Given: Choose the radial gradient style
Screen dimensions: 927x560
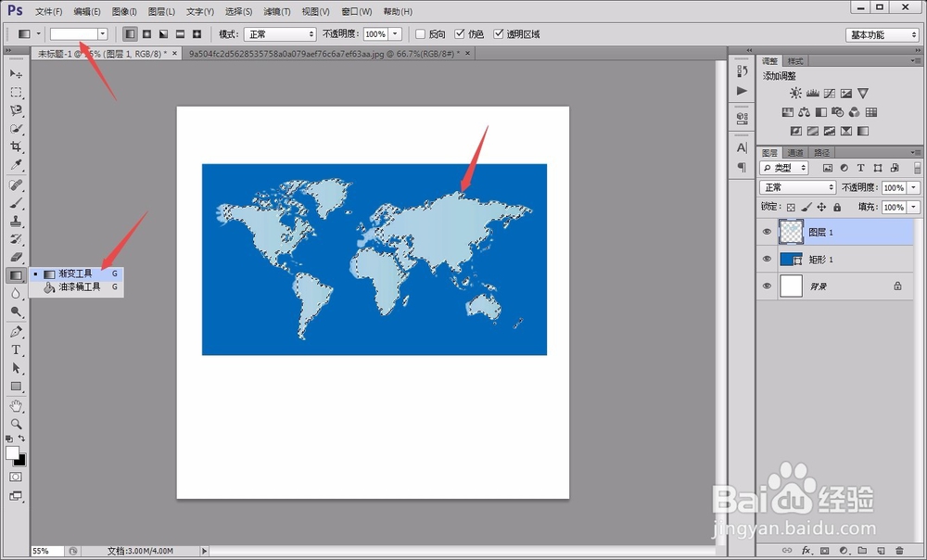Looking at the screenshot, I should [x=146, y=34].
